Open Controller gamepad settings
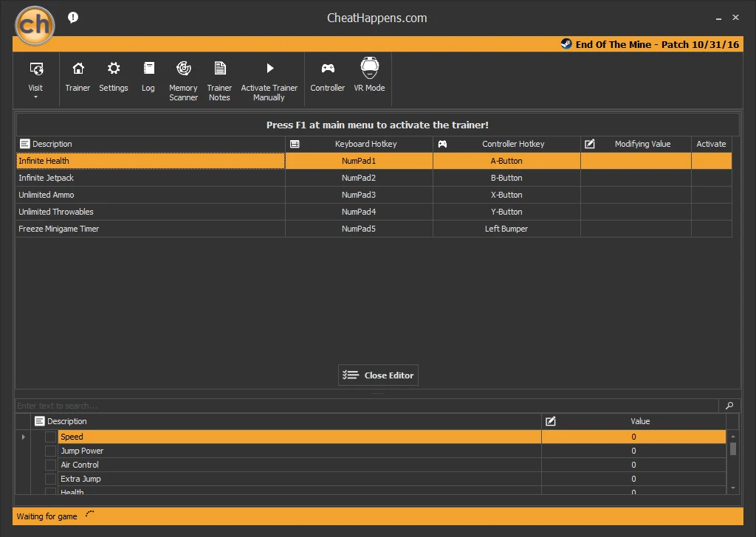This screenshot has width=756, height=537. click(x=327, y=69)
